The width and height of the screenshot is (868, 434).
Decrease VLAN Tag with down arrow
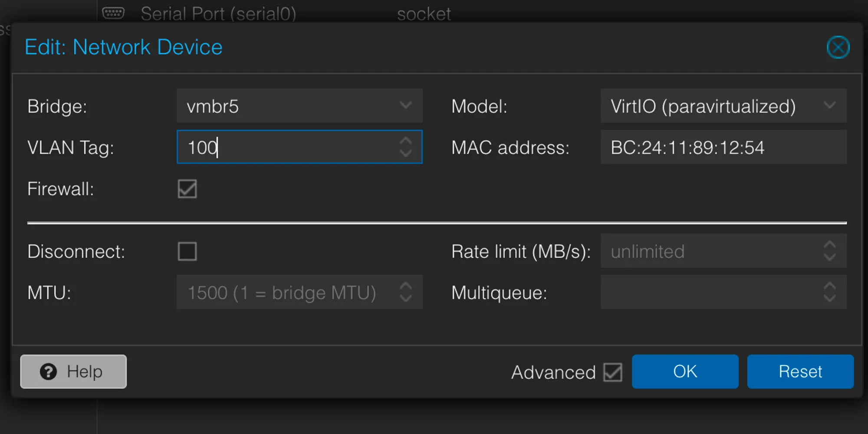[x=405, y=153]
